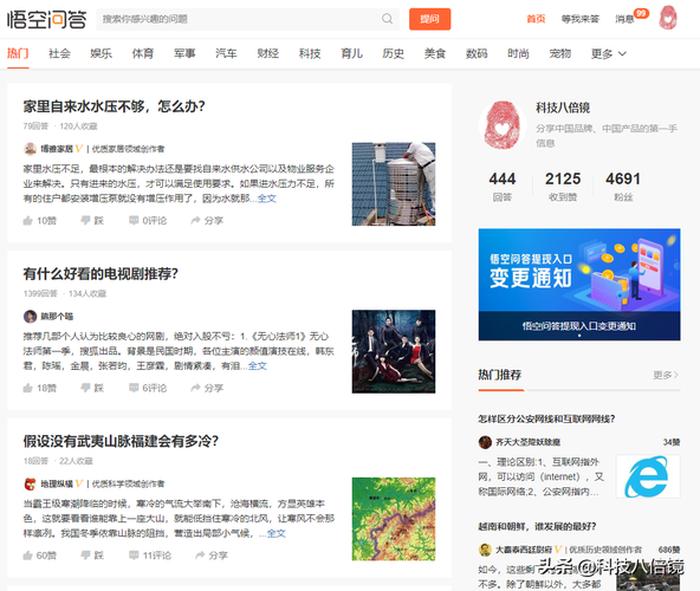Go to 首页 in the header
700x591 pixels.
[x=536, y=19]
